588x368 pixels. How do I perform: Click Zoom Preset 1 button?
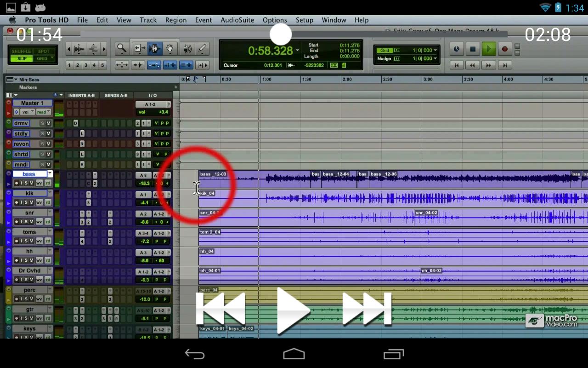[x=69, y=65]
